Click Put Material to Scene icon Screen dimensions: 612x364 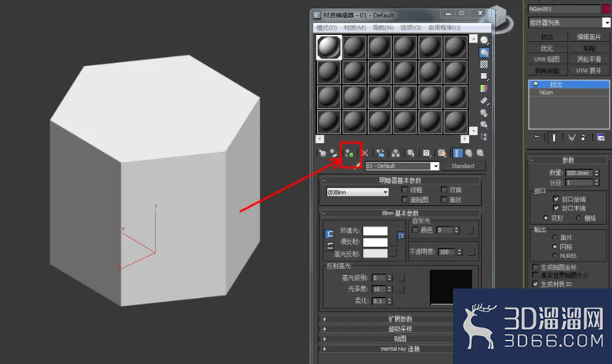tap(334, 153)
